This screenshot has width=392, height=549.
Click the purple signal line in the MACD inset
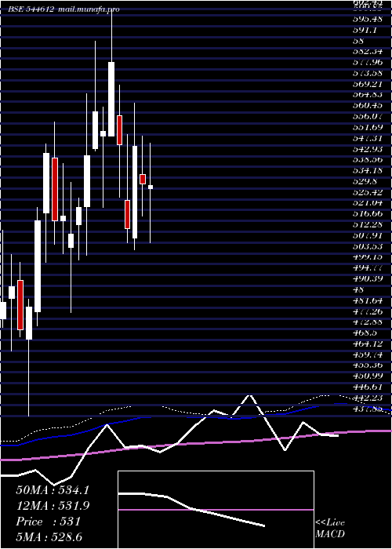216,510
